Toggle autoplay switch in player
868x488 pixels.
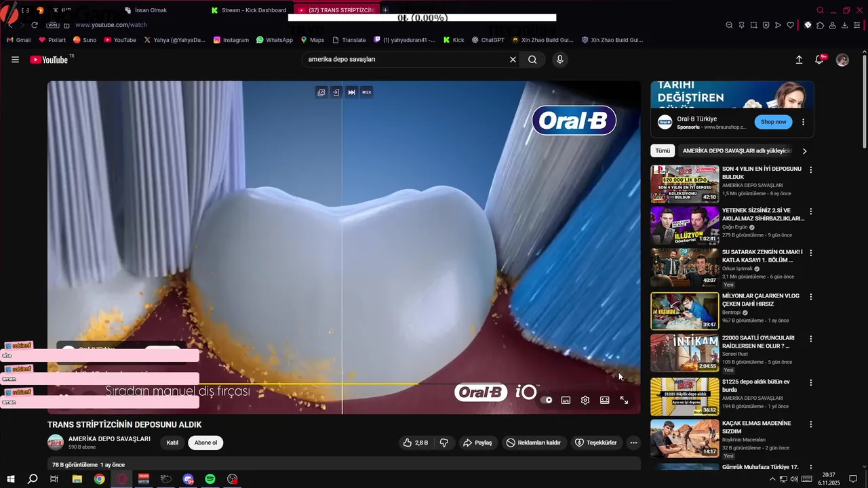547,400
